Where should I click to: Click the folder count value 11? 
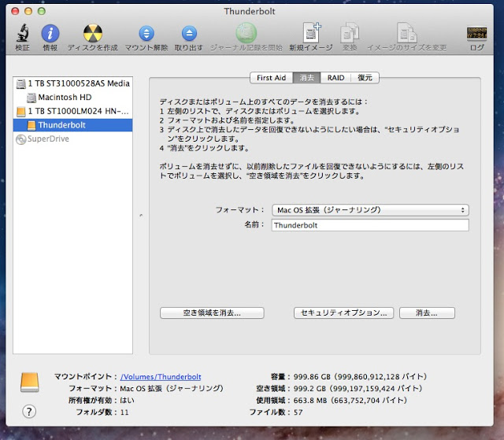pyautogui.click(x=124, y=412)
